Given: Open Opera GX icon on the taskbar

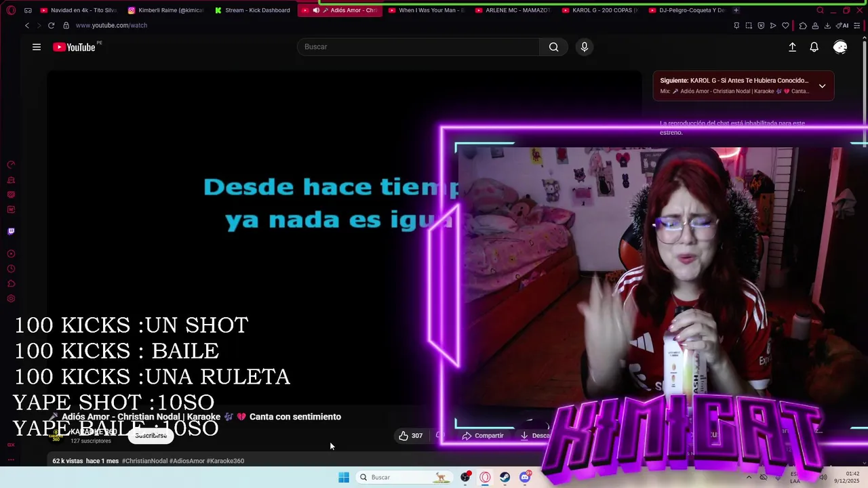Looking at the screenshot, I should pyautogui.click(x=485, y=477).
